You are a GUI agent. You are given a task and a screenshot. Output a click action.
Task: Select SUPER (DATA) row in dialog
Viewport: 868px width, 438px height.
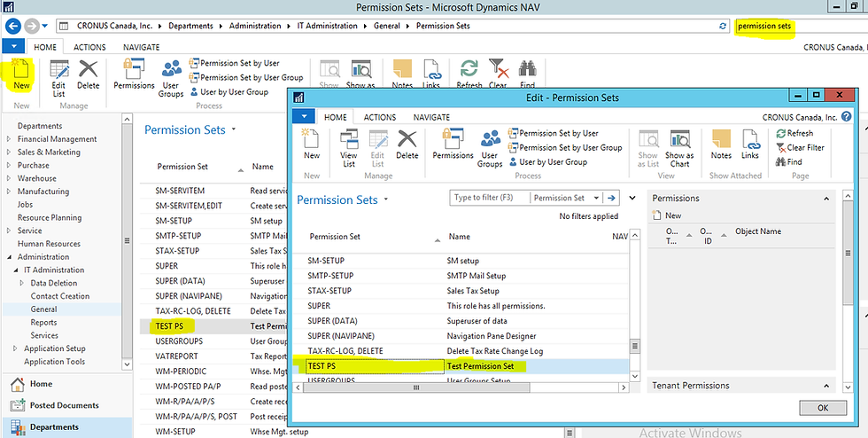click(x=461, y=321)
